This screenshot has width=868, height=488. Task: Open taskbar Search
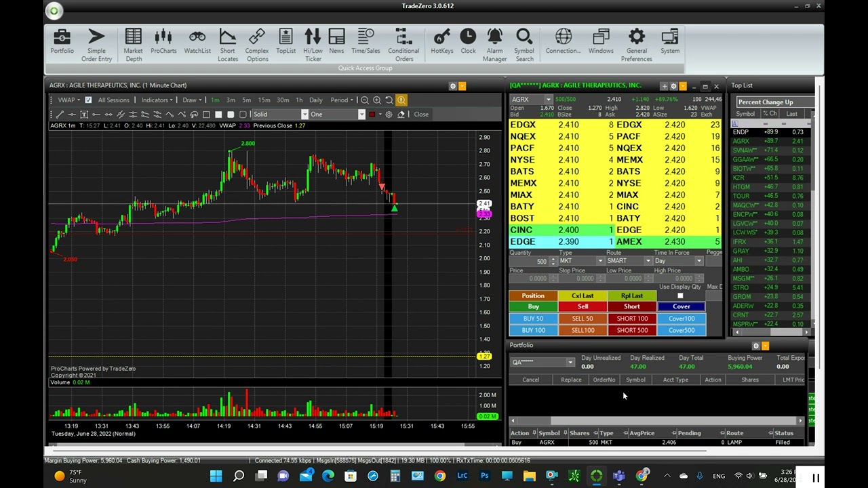(x=239, y=476)
